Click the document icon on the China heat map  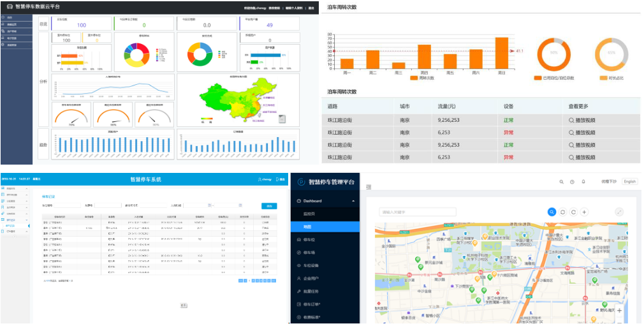pos(281,119)
